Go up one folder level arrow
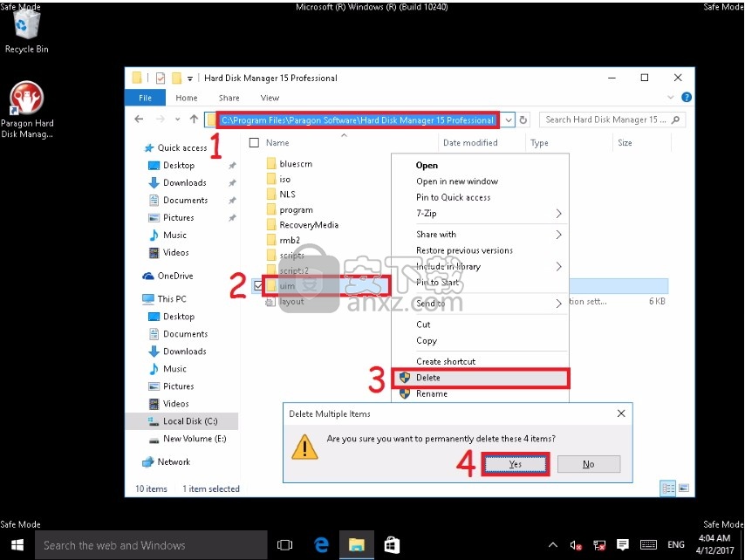Screen dimensions: 745x560 [194, 120]
